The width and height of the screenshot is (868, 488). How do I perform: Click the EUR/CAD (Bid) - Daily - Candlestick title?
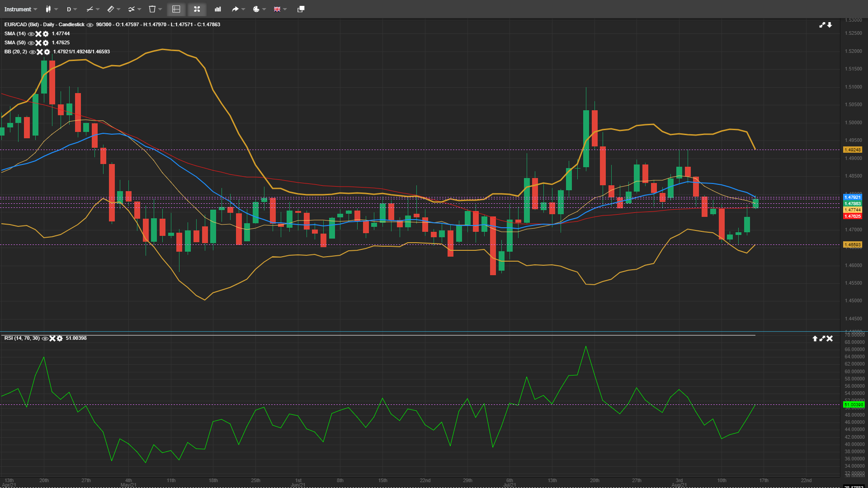pos(44,24)
